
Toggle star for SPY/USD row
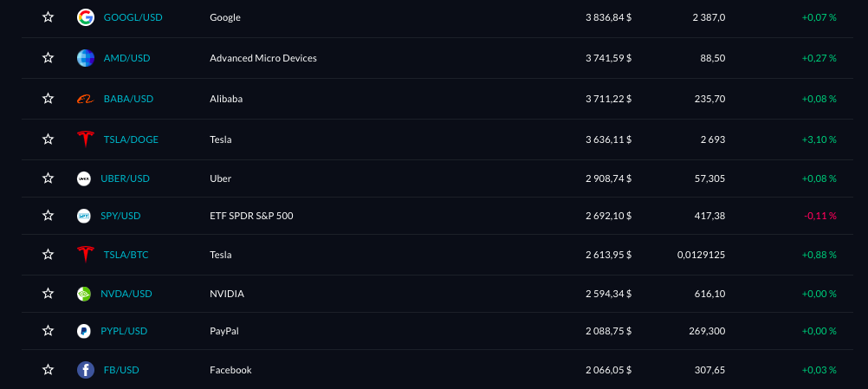[49, 216]
